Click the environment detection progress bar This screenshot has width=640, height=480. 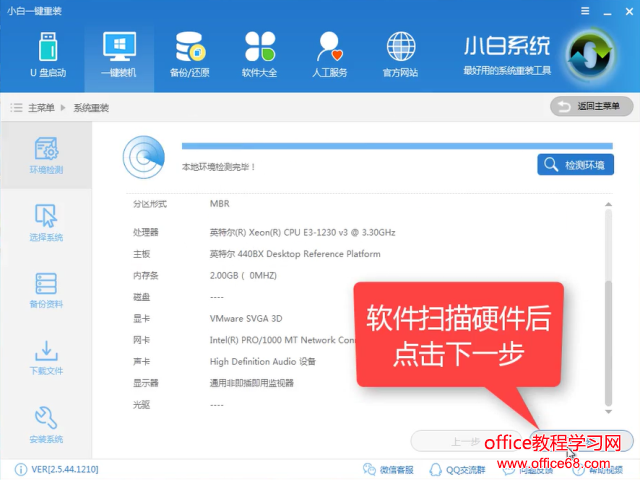click(x=397, y=146)
